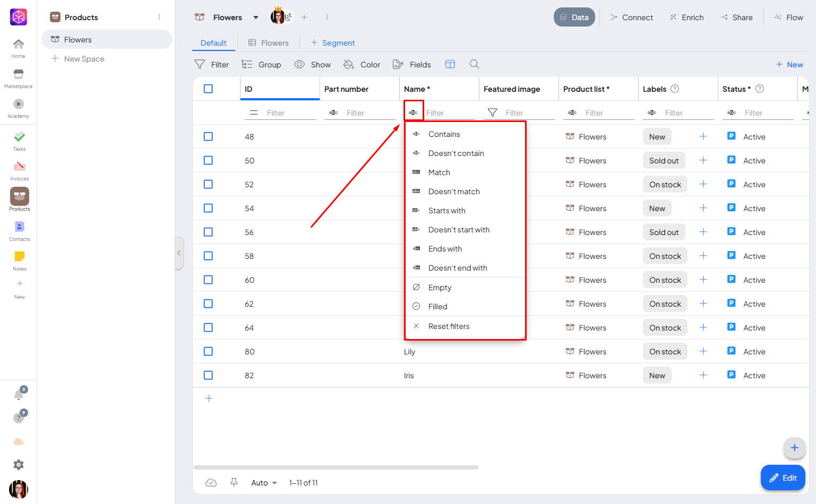Select 'Reset filters' in the menu
The height and width of the screenshot is (504, 816).
(449, 326)
